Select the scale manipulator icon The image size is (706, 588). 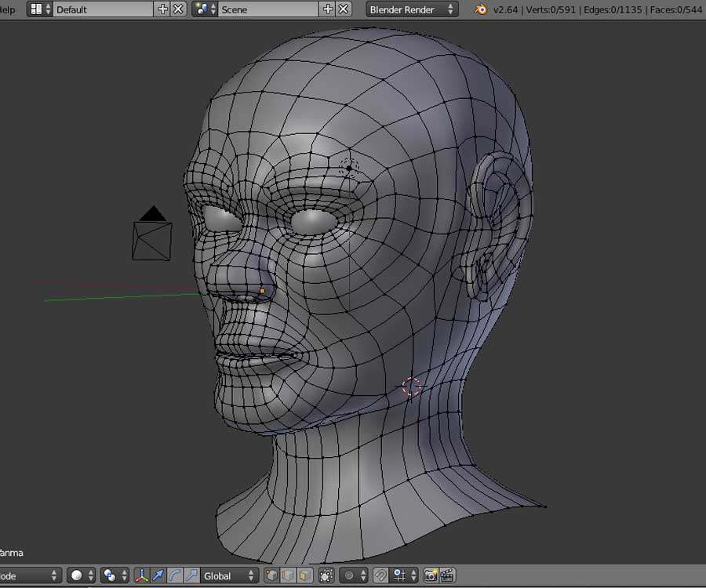click(191, 575)
